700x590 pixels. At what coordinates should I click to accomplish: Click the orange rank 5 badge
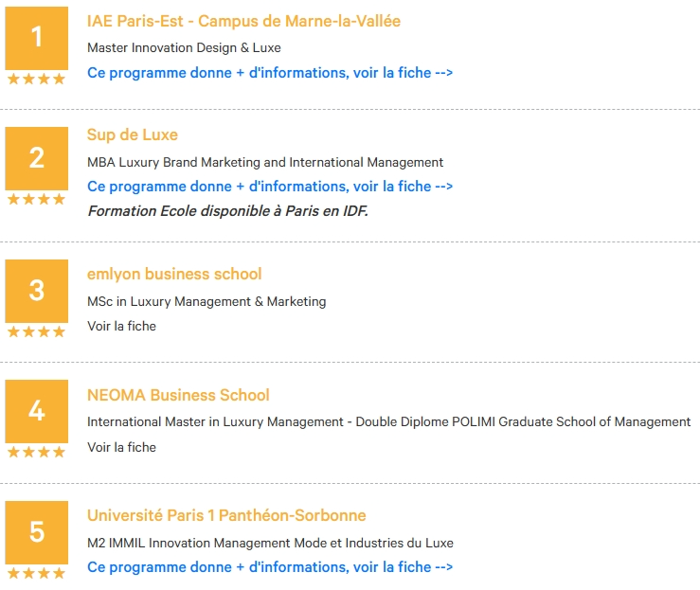point(37,532)
